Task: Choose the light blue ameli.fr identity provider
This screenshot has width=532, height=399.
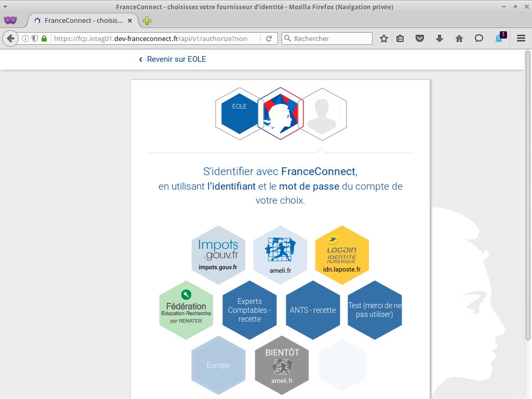Action: (280, 255)
